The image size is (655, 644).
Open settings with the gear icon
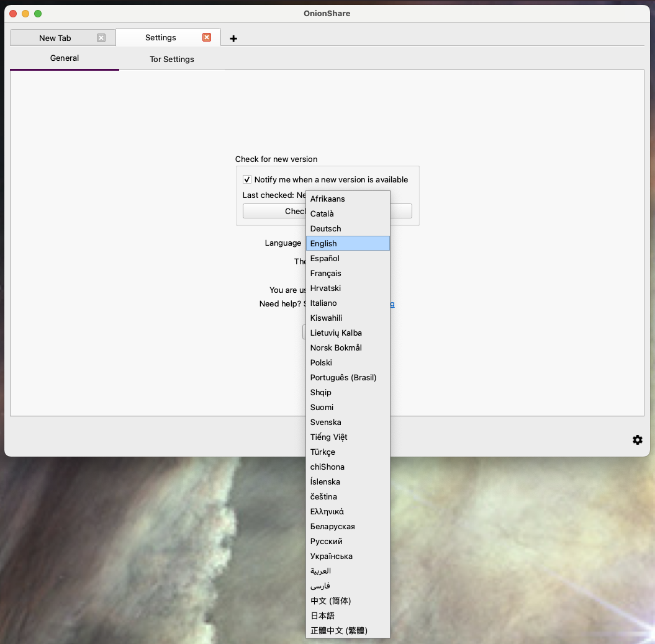click(x=637, y=440)
